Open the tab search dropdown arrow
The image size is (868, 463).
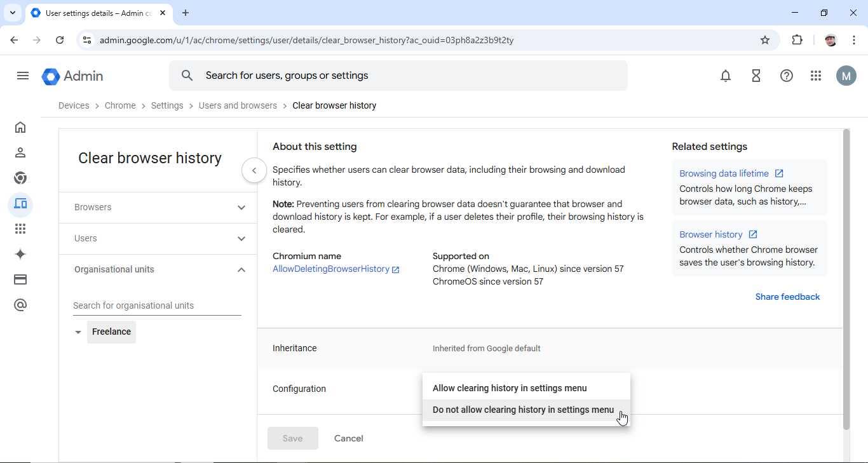[x=13, y=13]
